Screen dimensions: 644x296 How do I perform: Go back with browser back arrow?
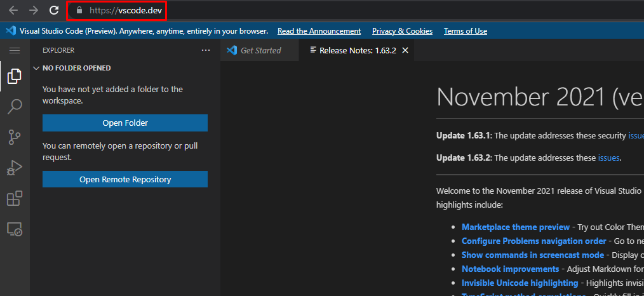pos(13,10)
